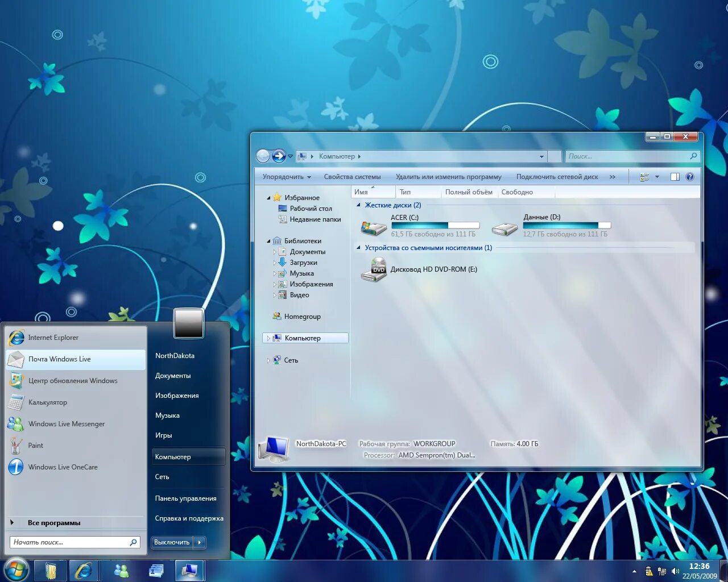This screenshot has height=582, width=728.
Task: Open Справка и поддержка
Action: tap(189, 518)
